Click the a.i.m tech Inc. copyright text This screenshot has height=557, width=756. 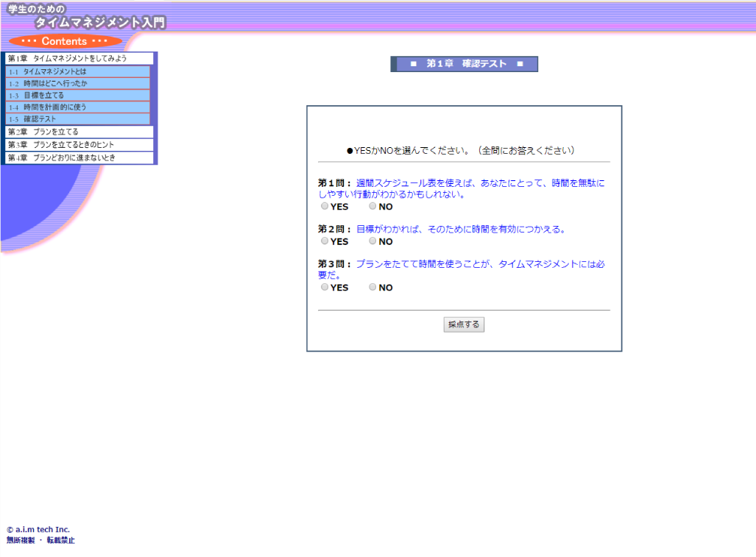pyautogui.click(x=38, y=530)
